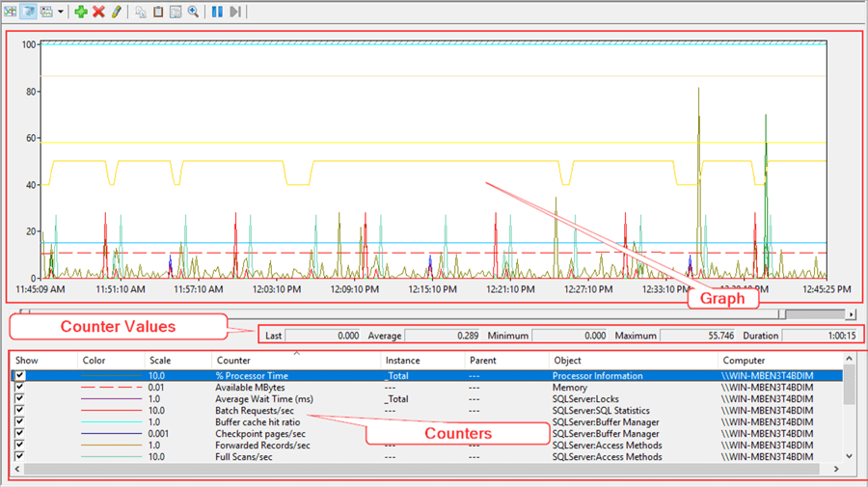
Task: Click the View Log Data toolbar icon
Action: point(28,12)
